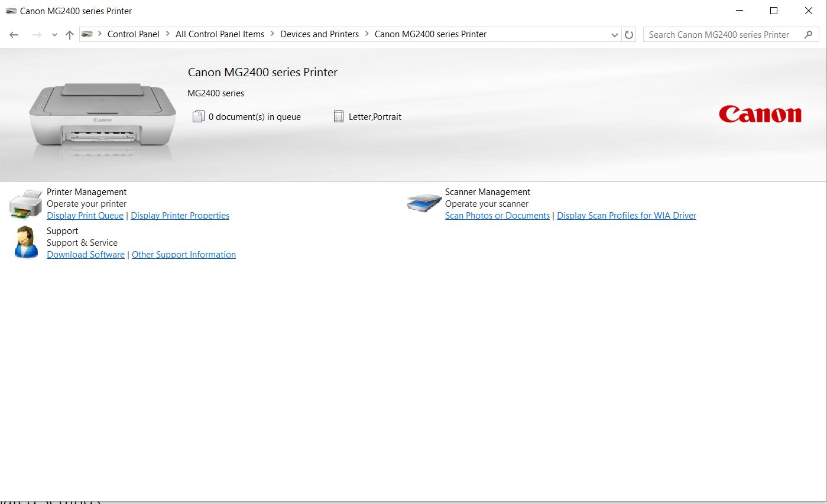Screen dimensions: 827x504
Task: Navigate to Devices and Printers breadcrumb
Action: click(x=319, y=34)
